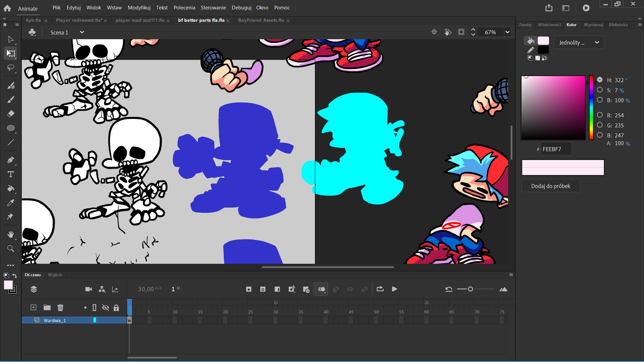This screenshot has height=362, width=644.
Task: Select the Eyedropper tool
Action: coord(11,202)
